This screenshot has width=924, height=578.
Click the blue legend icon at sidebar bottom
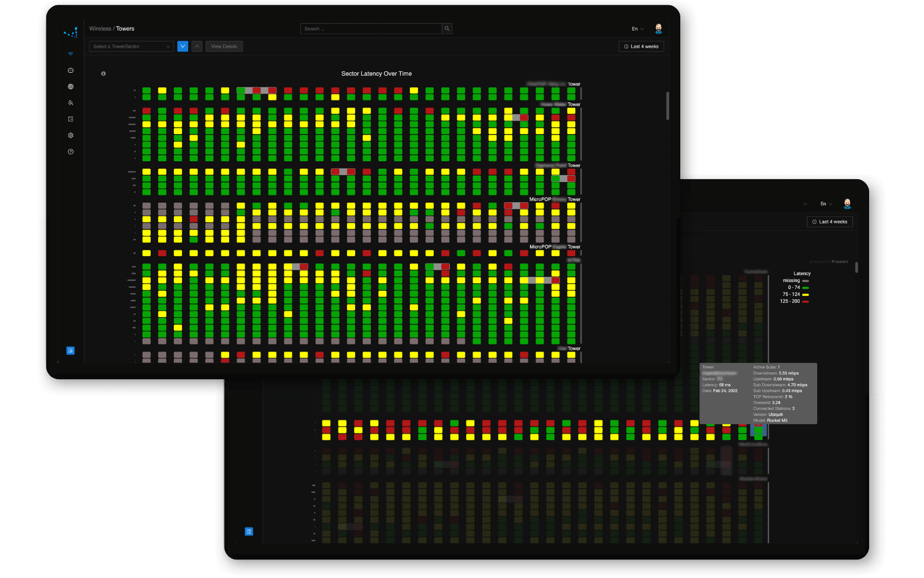click(70, 350)
